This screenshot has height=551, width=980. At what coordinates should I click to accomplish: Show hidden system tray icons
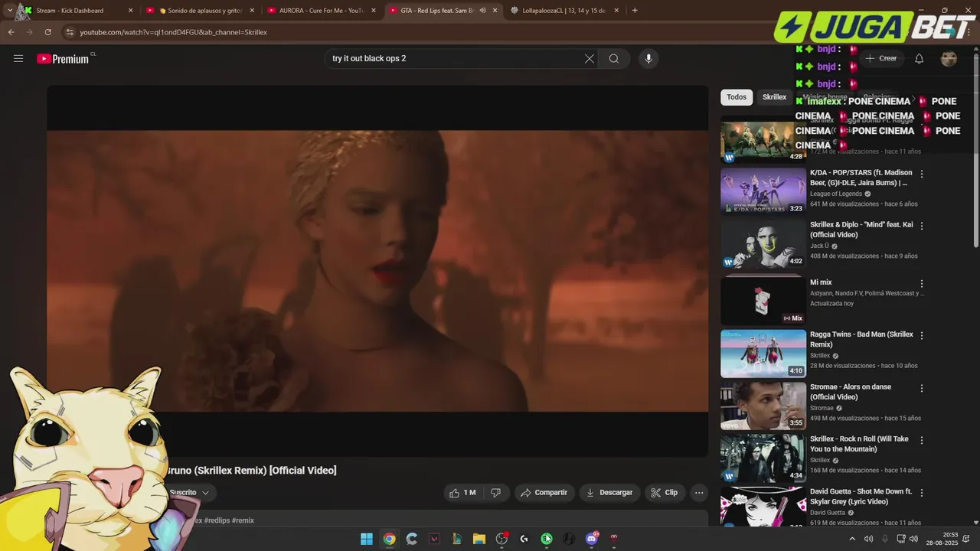click(852, 539)
